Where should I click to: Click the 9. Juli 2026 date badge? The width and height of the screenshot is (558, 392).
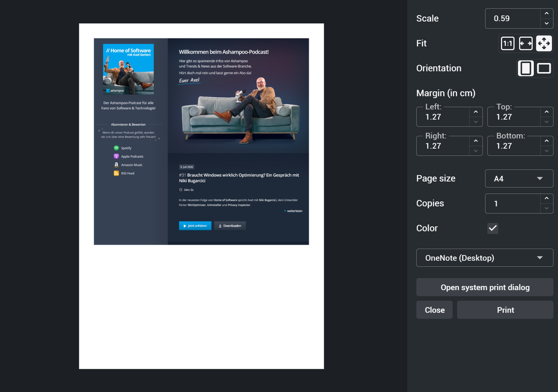pos(186,167)
